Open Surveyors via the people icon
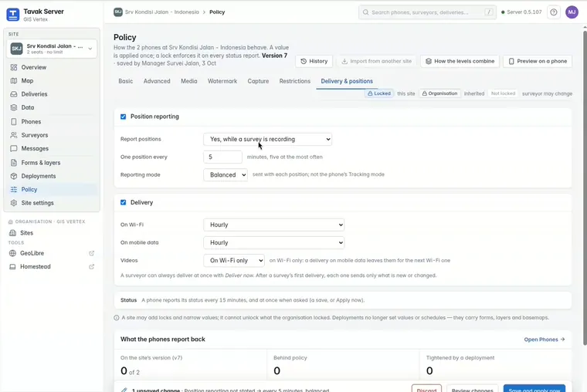 point(14,135)
